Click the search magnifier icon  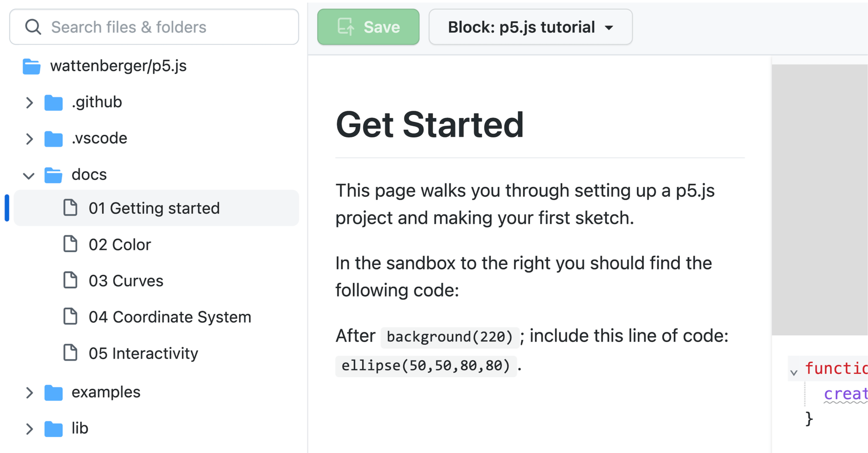tap(33, 27)
